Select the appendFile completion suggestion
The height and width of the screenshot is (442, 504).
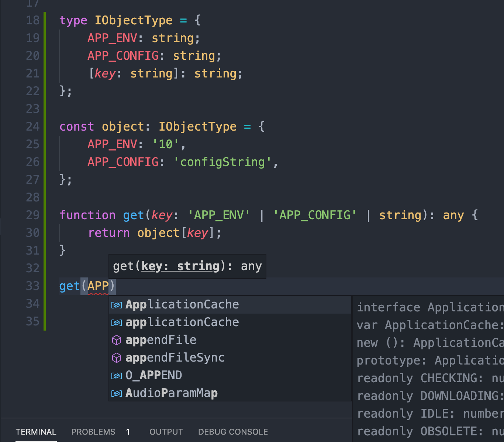161,340
